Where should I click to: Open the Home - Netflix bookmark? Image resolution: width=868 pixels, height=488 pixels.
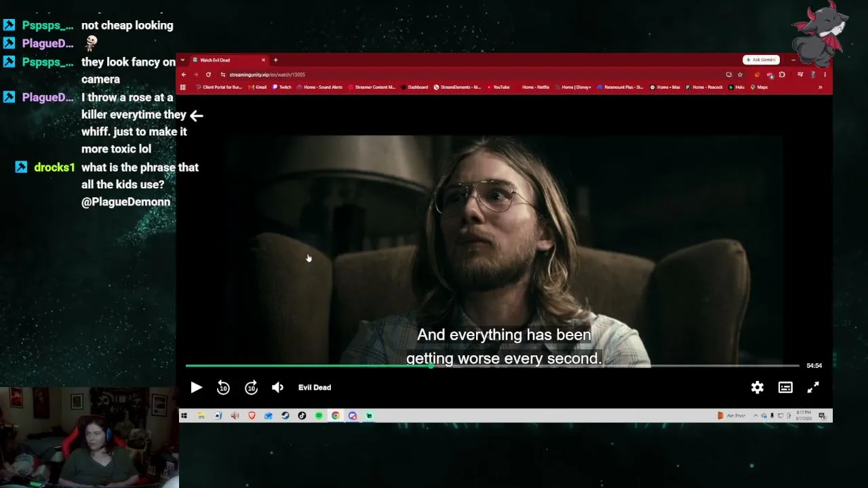[x=532, y=87]
